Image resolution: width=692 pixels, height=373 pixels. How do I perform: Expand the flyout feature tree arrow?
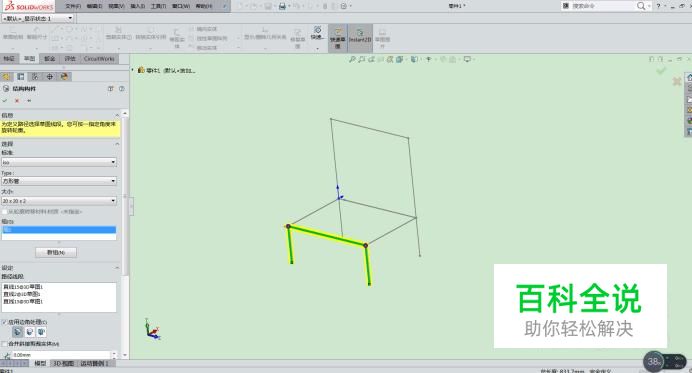click(132, 70)
